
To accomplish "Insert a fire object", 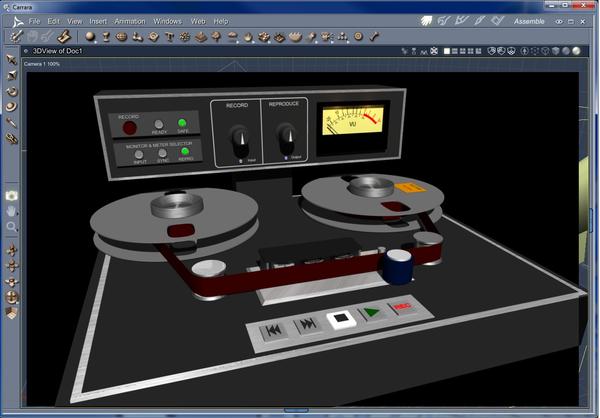I will (248, 37).
